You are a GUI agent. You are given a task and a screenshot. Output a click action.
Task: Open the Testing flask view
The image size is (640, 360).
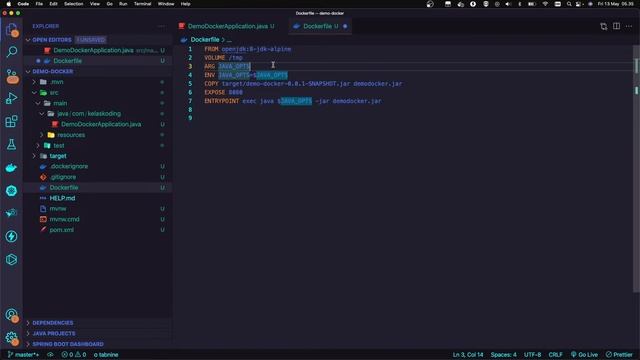click(11, 144)
